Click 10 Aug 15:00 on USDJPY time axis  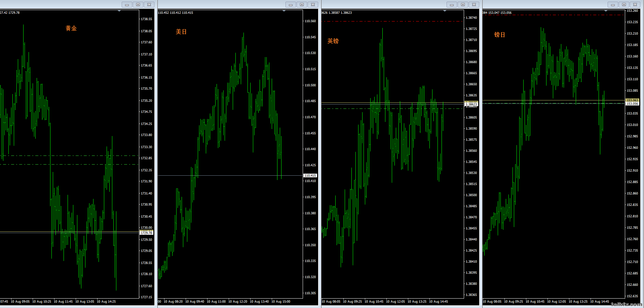pyautogui.click(x=281, y=302)
